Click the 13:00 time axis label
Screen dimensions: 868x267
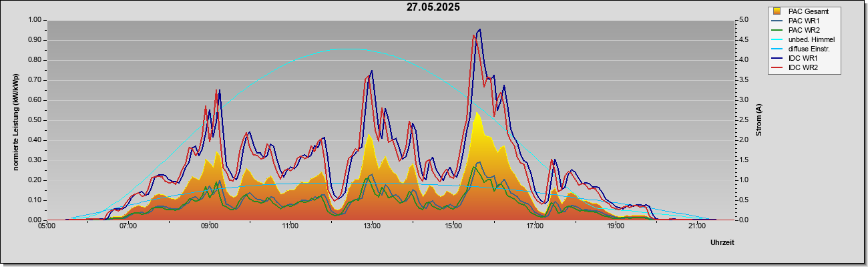pos(371,226)
